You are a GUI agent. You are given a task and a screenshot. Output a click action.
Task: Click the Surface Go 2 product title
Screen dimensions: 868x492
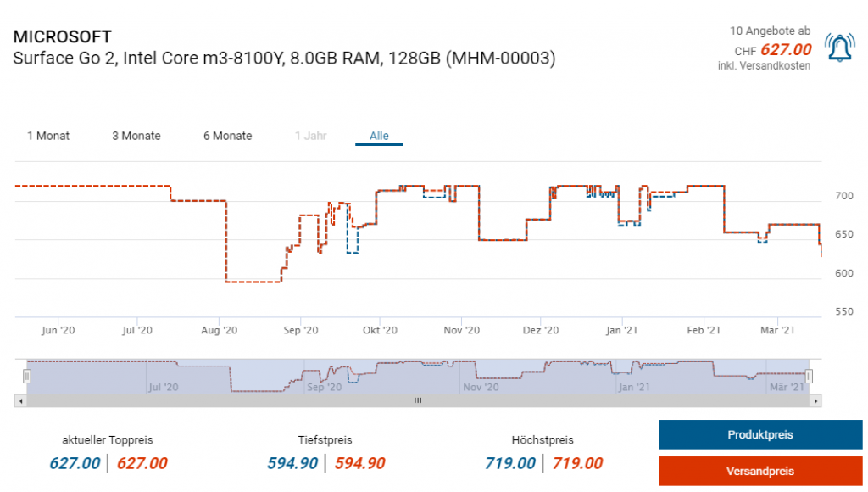[284, 59]
